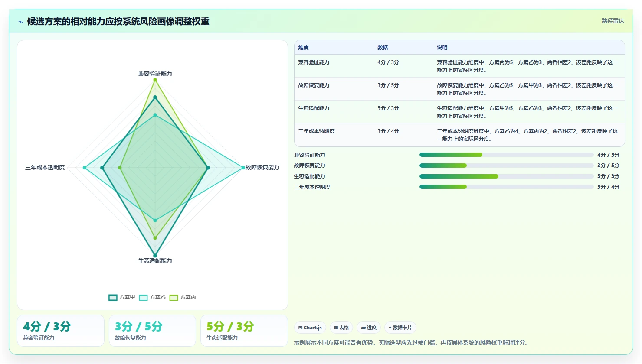Click the 兼容验证能力 progress bar
This screenshot has height=364, width=642.
coord(506,155)
